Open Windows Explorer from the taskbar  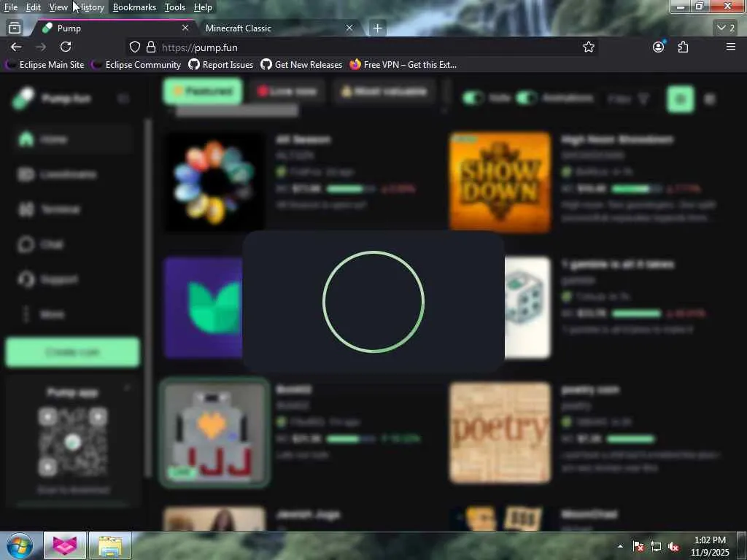110,545
